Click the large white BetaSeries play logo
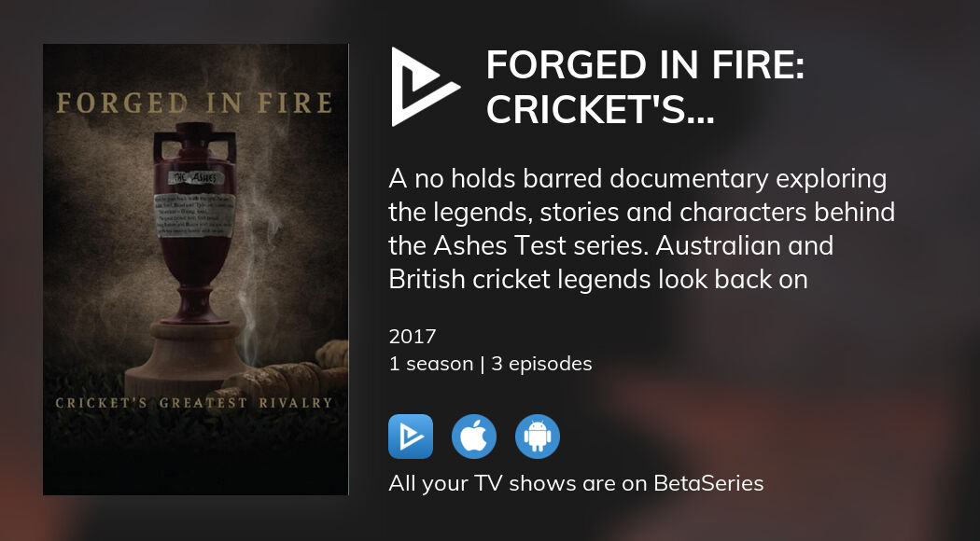This screenshot has width=980, height=541. pos(425,87)
